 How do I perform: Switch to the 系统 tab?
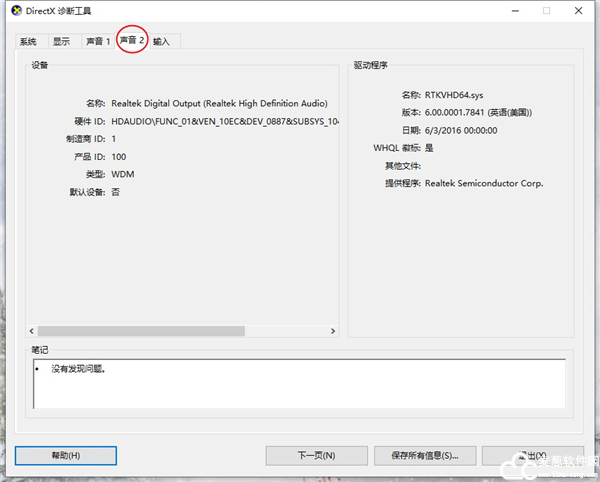coord(28,41)
